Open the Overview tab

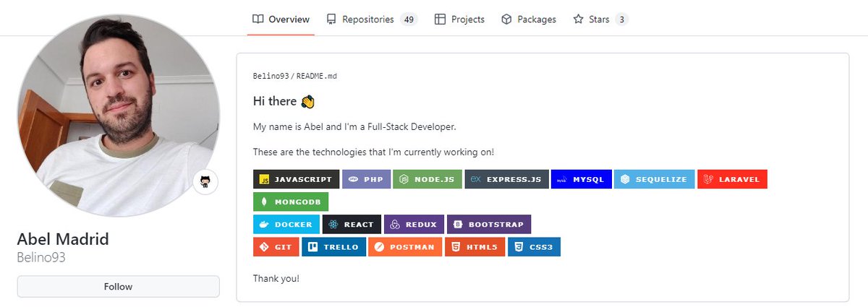[x=281, y=20]
